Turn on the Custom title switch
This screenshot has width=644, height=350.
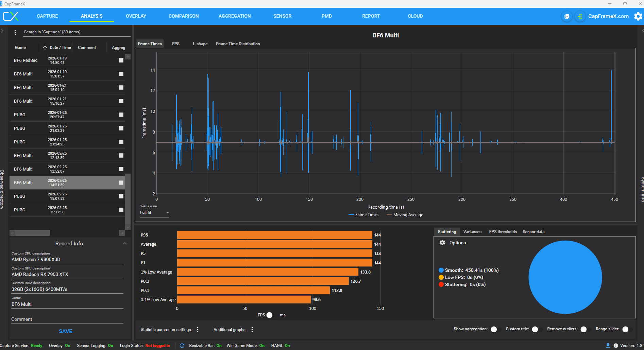click(537, 329)
